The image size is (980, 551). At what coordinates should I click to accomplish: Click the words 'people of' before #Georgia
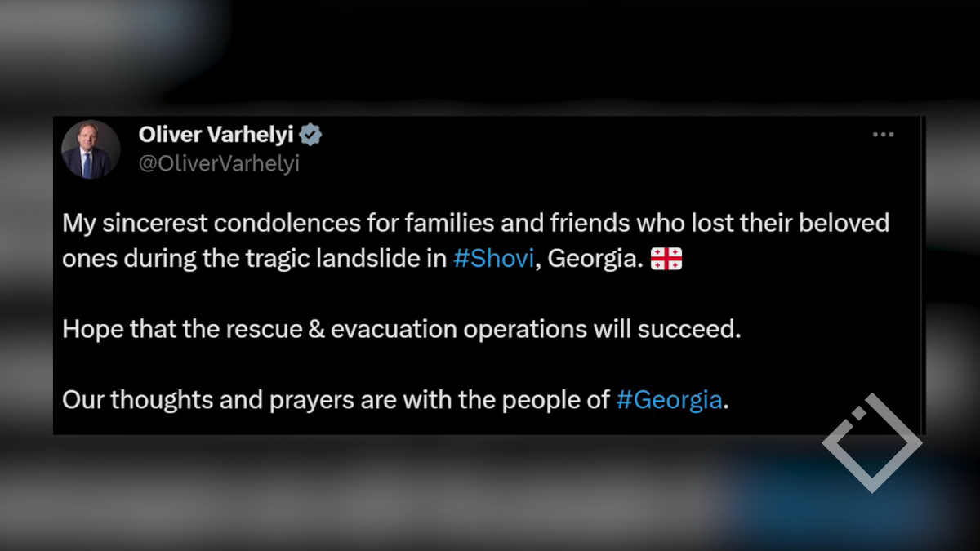click(x=555, y=400)
